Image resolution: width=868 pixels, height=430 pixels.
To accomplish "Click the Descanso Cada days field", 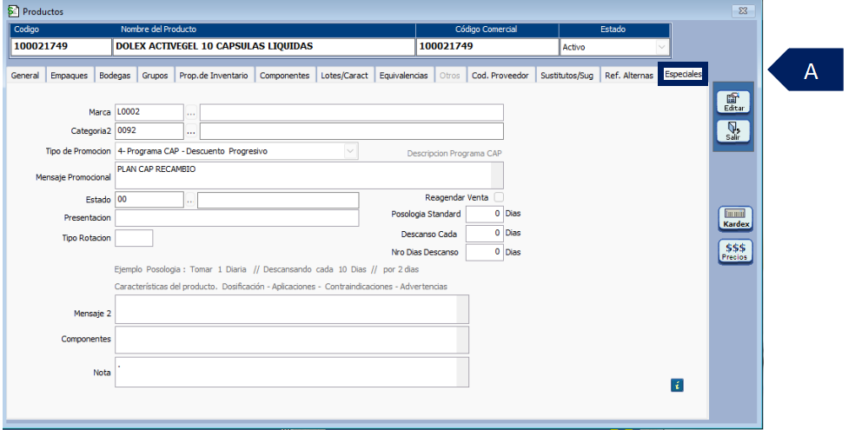I will [485, 234].
